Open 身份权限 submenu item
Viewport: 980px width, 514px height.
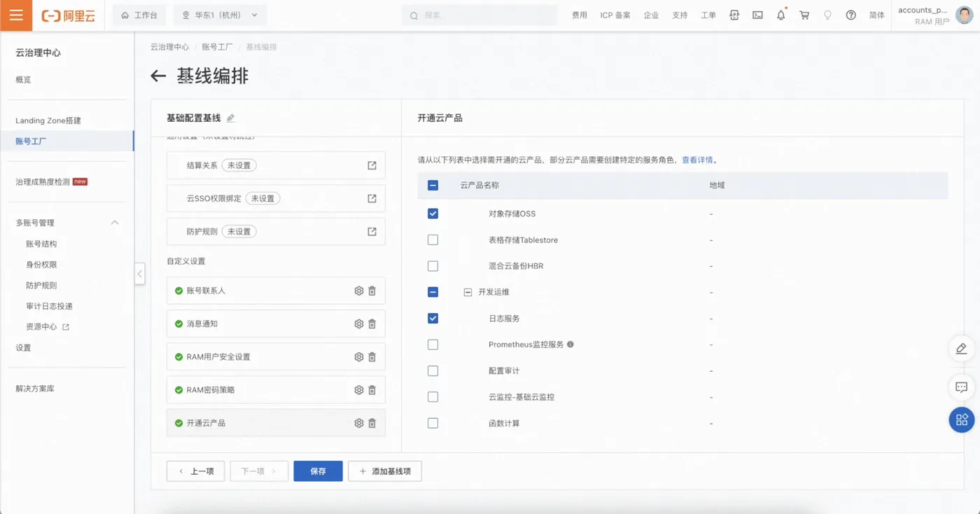(41, 265)
